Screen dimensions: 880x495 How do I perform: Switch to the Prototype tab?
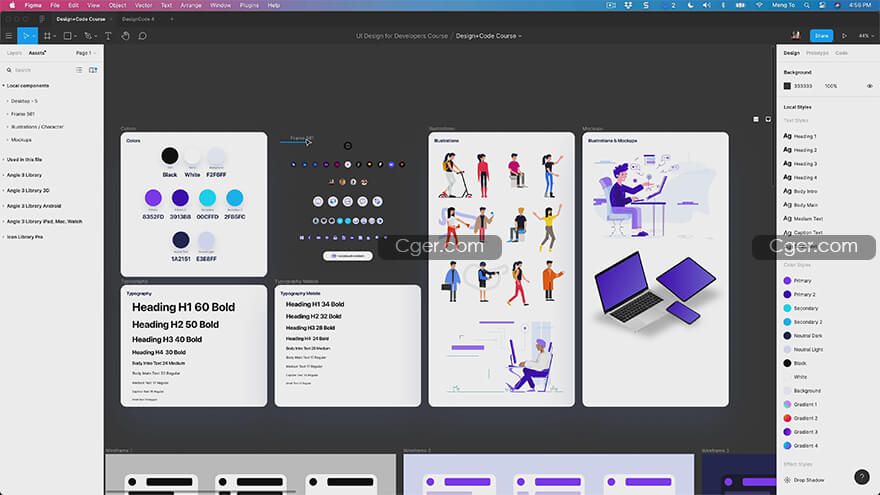pyautogui.click(x=817, y=53)
